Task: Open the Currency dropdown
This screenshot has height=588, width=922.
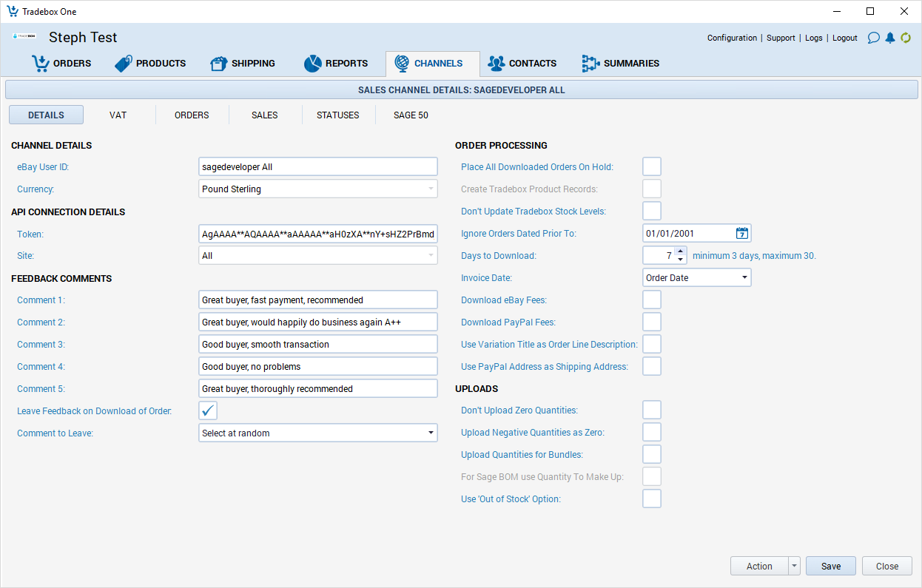Action: pyautogui.click(x=318, y=189)
